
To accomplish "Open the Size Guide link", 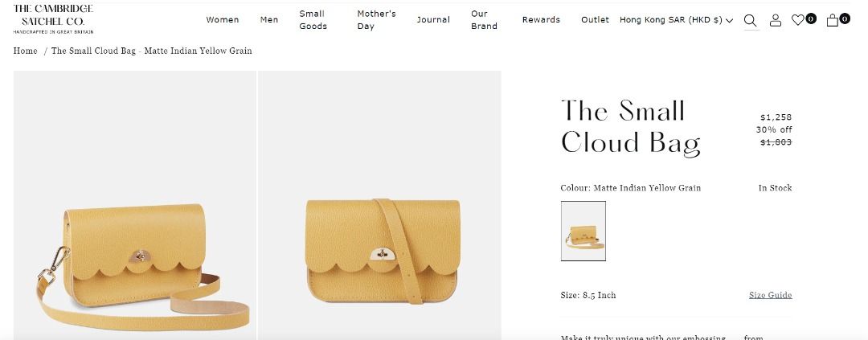I will pos(770,295).
